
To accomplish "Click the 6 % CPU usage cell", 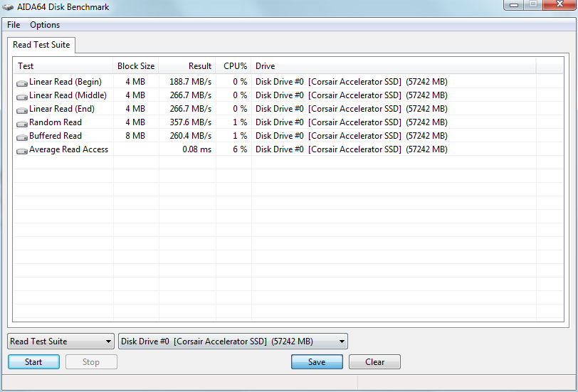I will (240, 149).
